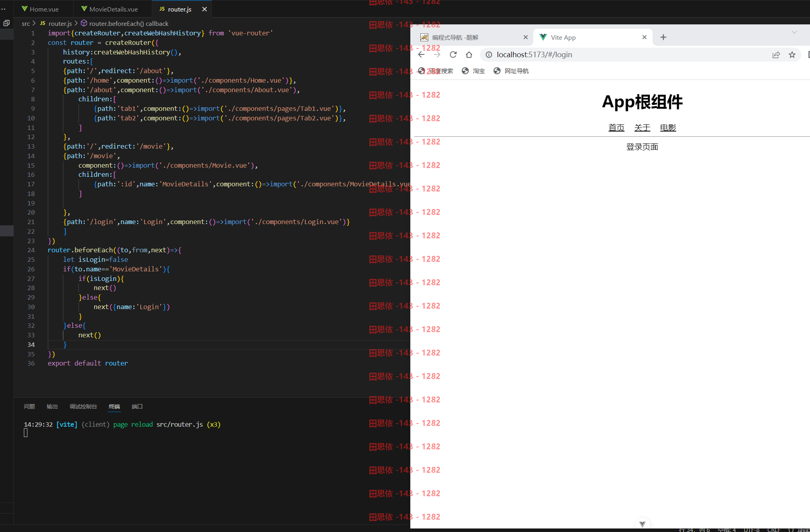Click line number 24 in the gutter

pyautogui.click(x=31, y=250)
